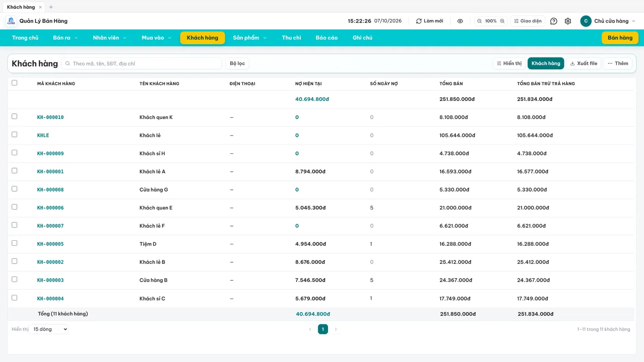Image resolution: width=644 pixels, height=362 pixels.
Task: Click the eye visibility icon in header
Action: pos(460,21)
